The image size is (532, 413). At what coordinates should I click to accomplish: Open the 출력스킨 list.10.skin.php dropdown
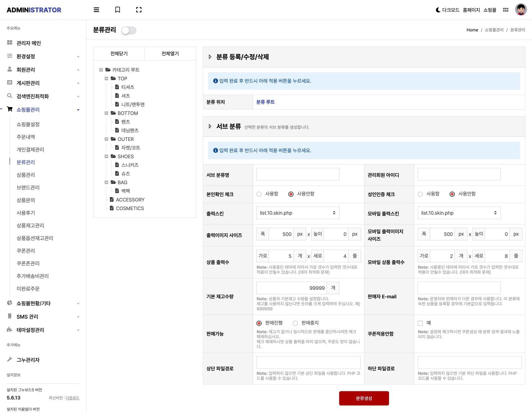[298, 213]
